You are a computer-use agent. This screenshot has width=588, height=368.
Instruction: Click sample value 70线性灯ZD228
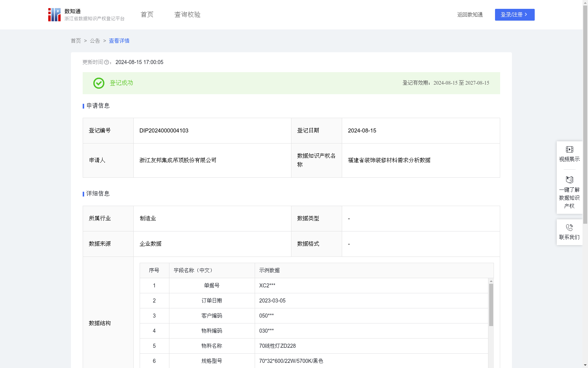277,346
